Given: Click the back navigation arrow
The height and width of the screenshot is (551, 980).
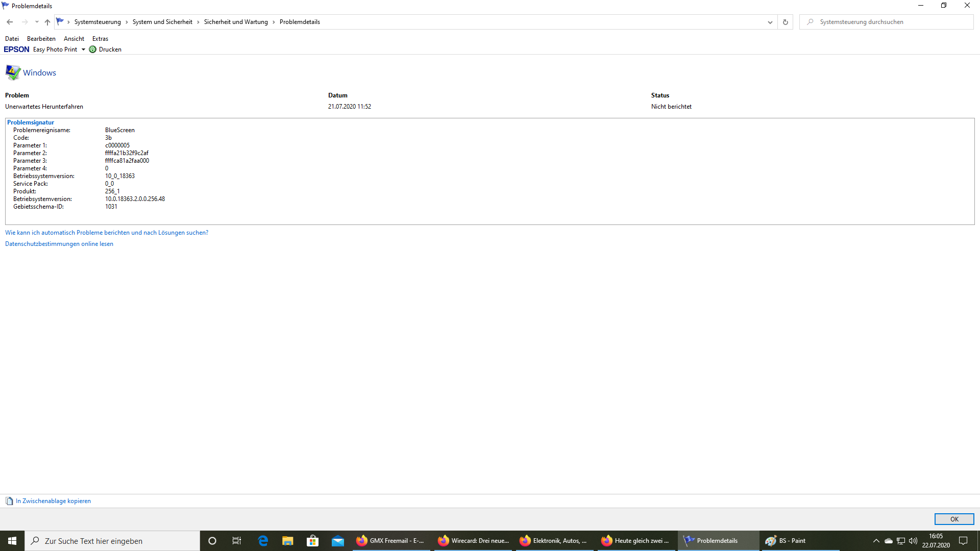Looking at the screenshot, I should (x=10, y=22).
